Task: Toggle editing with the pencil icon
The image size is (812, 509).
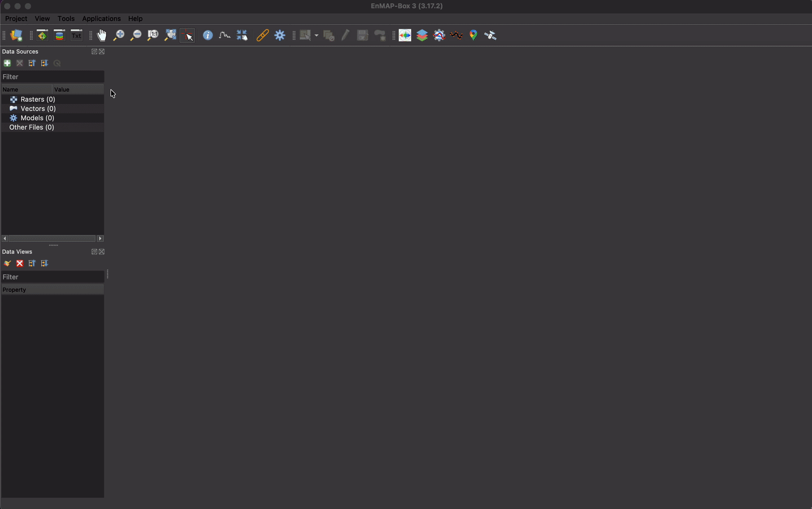Action: [345, 35]
